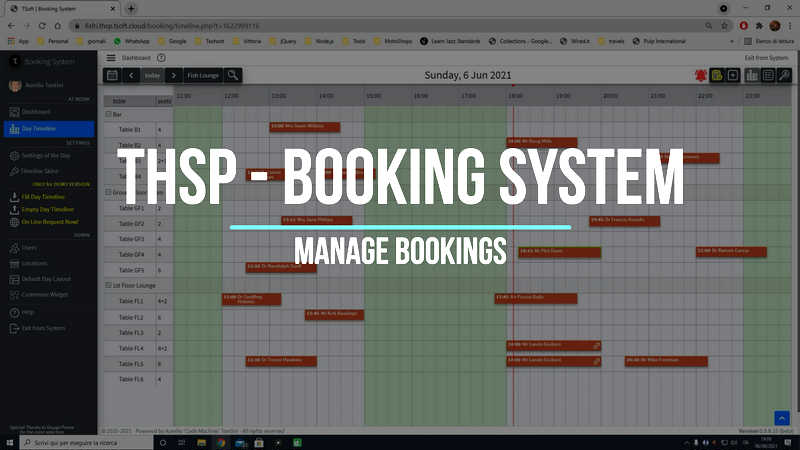The image size is (800, 450).
Task: Jump to Today in the timeline
Action: click(152, 75)
